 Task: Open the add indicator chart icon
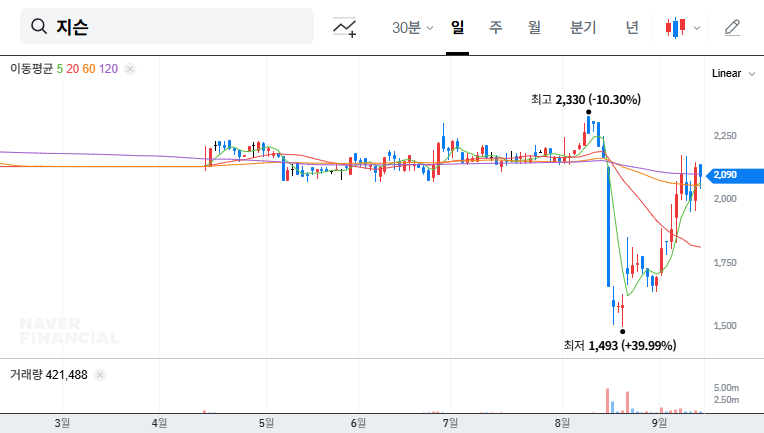(x=344, y=27)
